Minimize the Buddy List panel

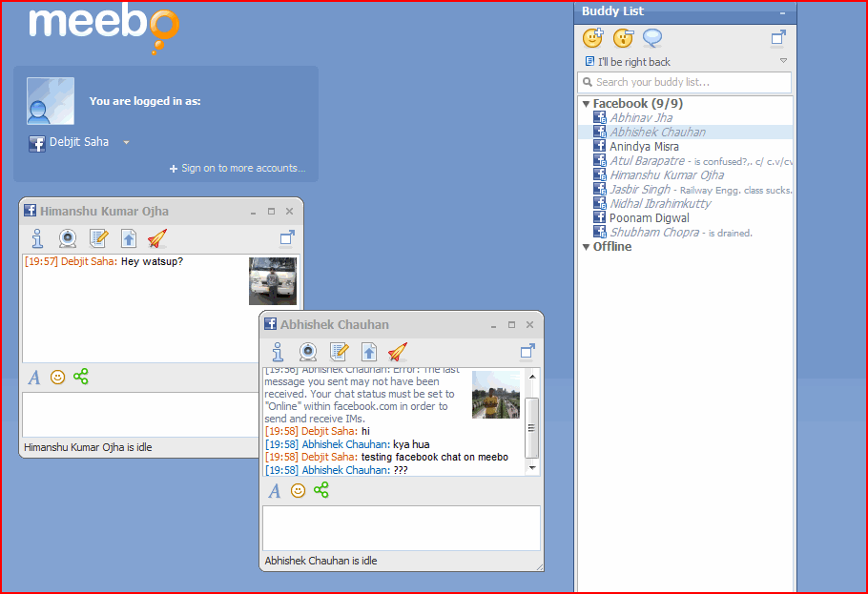tap(783, 12)
